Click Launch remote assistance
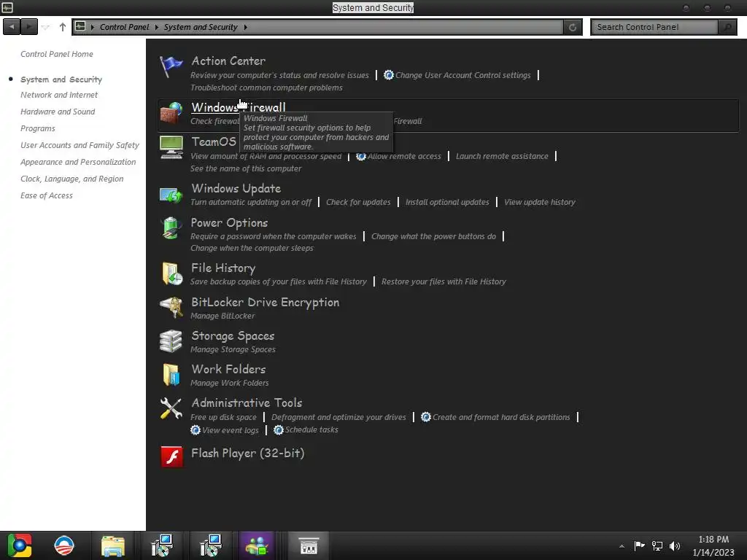Screen dimensions: 747x560 [x=502, y=156]
